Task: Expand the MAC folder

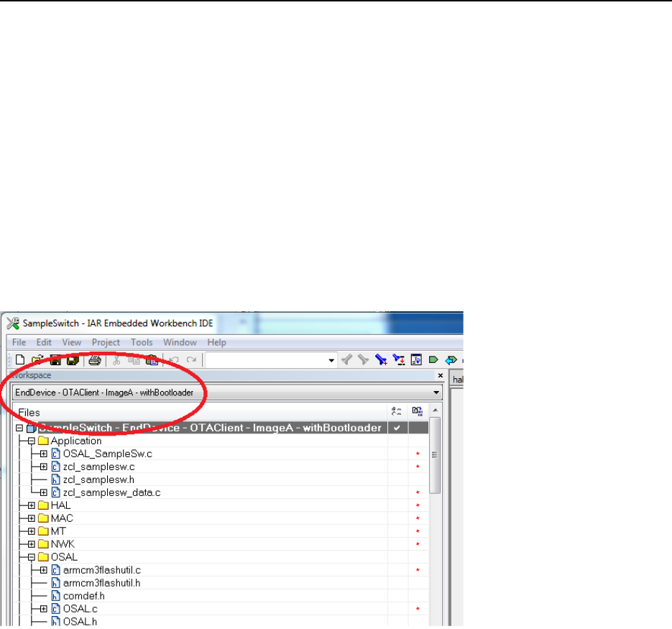Action: [x=32, y=518]
